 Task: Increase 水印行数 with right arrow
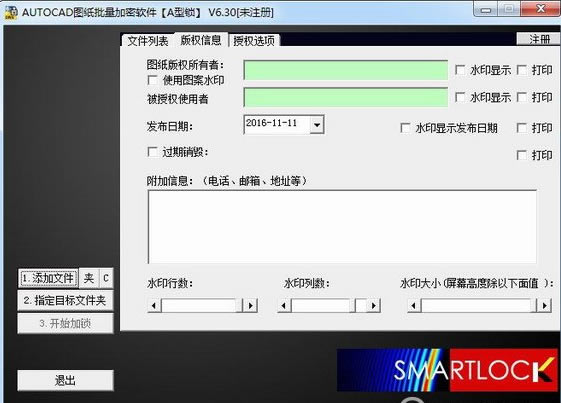tap(250, 306)
